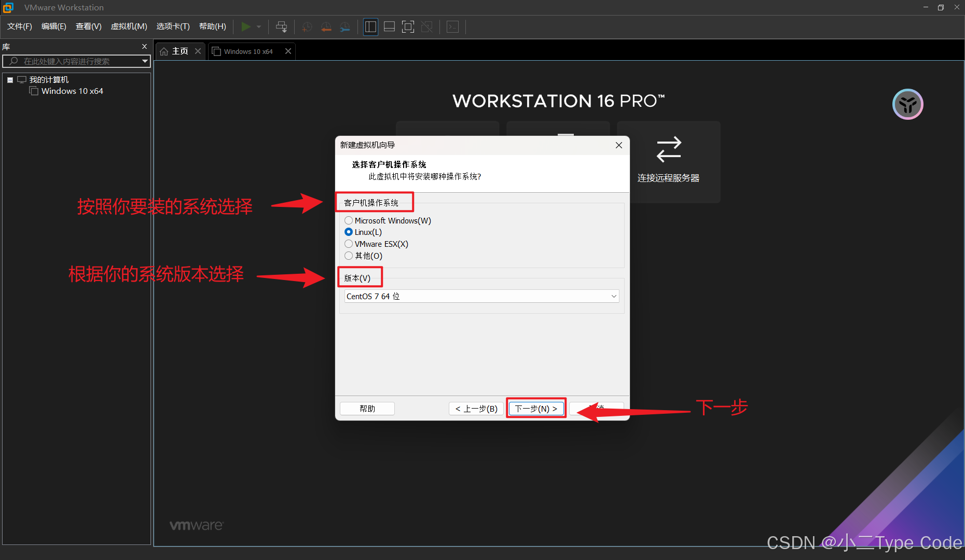Screen dimensions: 965x560
Task: Click the 帮助 button in wizard
Action: [x=367, y=409]
